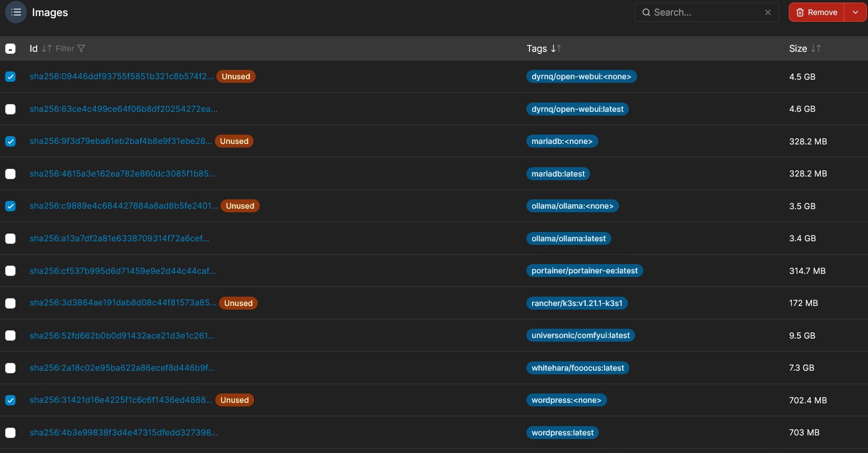Viewport: 868px width, 453px height.
Task: Clear the search field with X icon
Action: pos(768,12)
